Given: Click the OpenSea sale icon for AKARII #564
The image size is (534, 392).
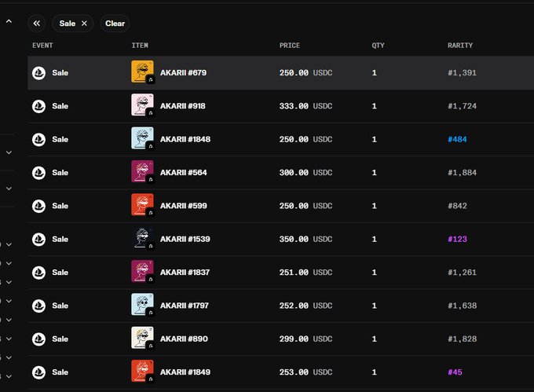Looking at the screenshot, I should (x=38, y=173).
